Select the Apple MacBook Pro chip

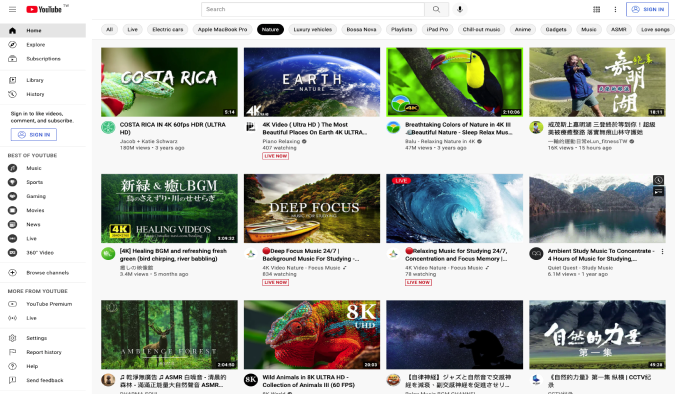coord(223,30)
